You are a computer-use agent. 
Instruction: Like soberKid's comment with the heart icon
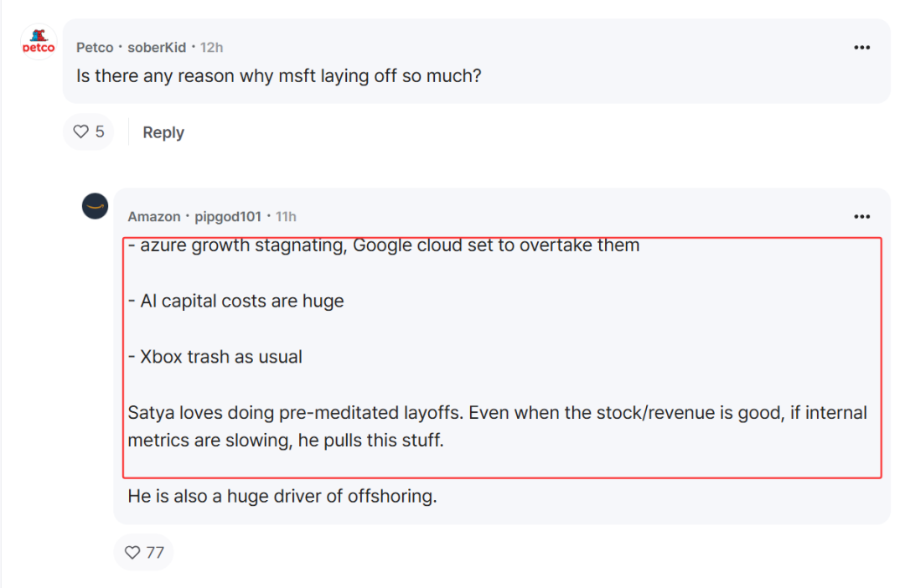pos(80,132)
